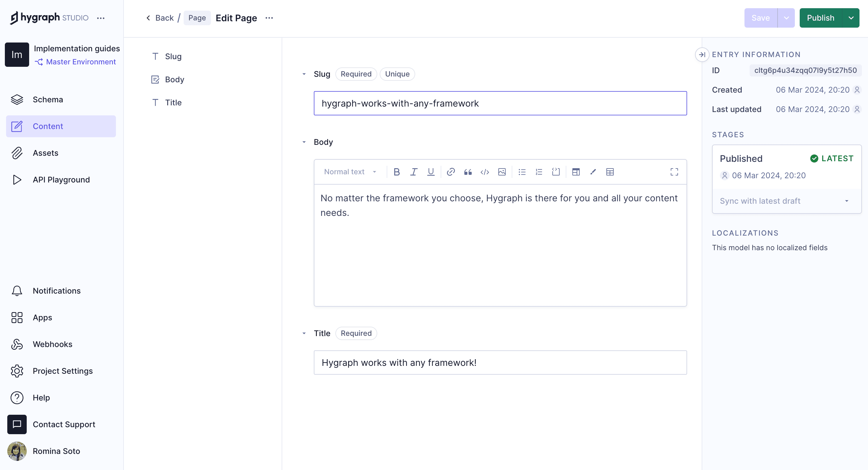Copy the entry ID cltg6p4u34zqq07l9y5t27h50

point(805,70)
